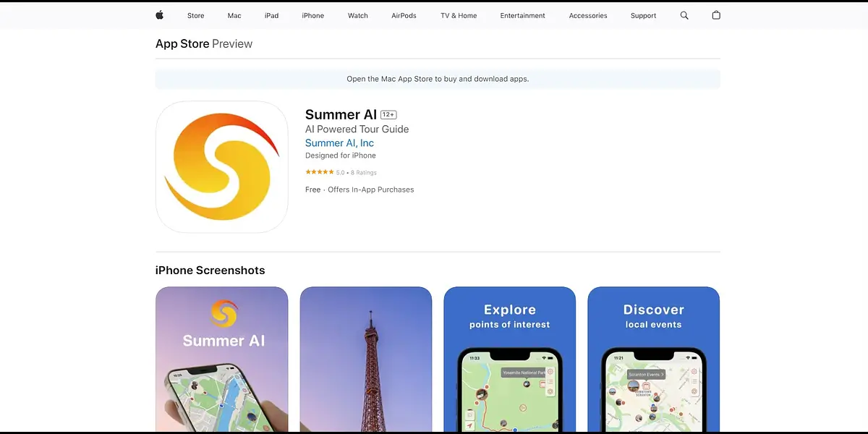The height and width of the screenshot is (434, 868).
Task: Open the Watch menu item
Action: click(357, 15)
